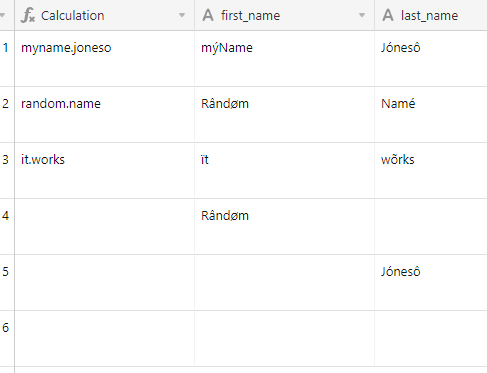Select row number 1
This screenshot has width=487, height=373.
click(x=5, y=48)
